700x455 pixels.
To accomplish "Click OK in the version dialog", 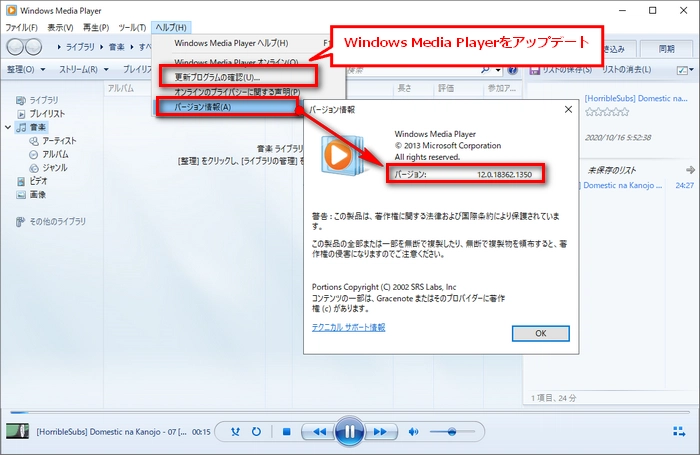I will (x=540, y=332).
